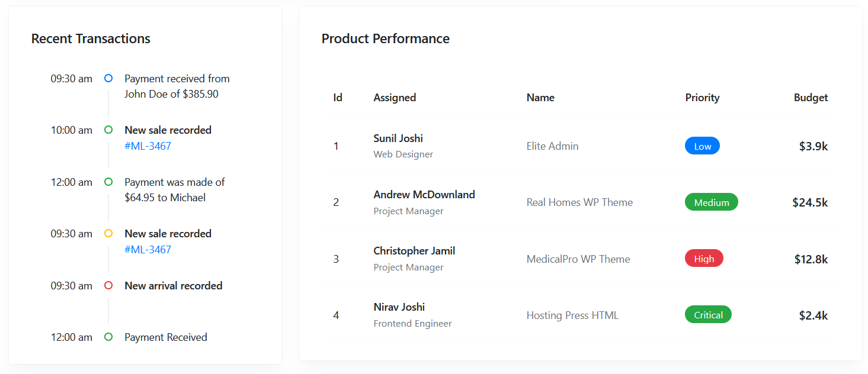Sort by the Assigned column header
The height and width of the screenshot is (374, 868).
(395, 98)
